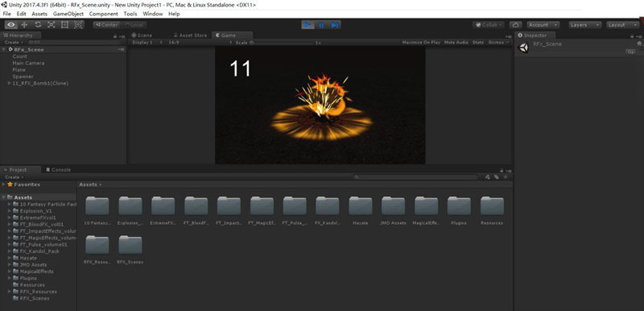Open the Collab dropdown
This screenshot has width=644, height=311.
489,25
